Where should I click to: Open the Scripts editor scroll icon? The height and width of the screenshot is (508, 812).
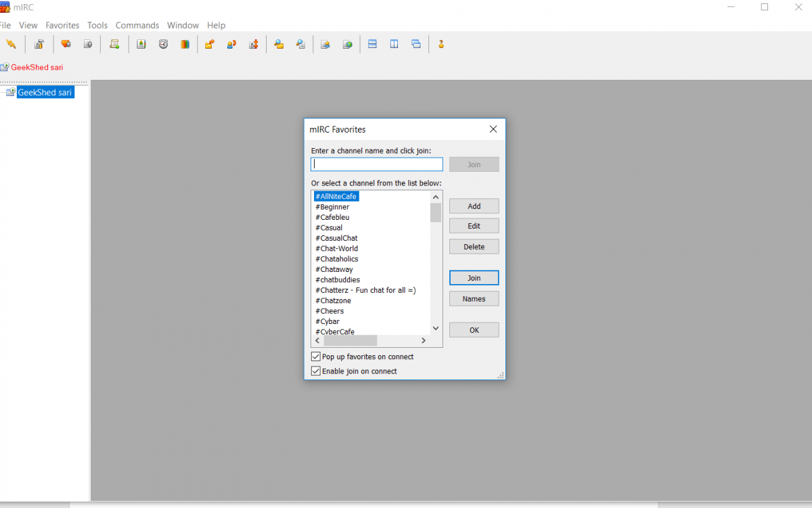pos(114,45)
